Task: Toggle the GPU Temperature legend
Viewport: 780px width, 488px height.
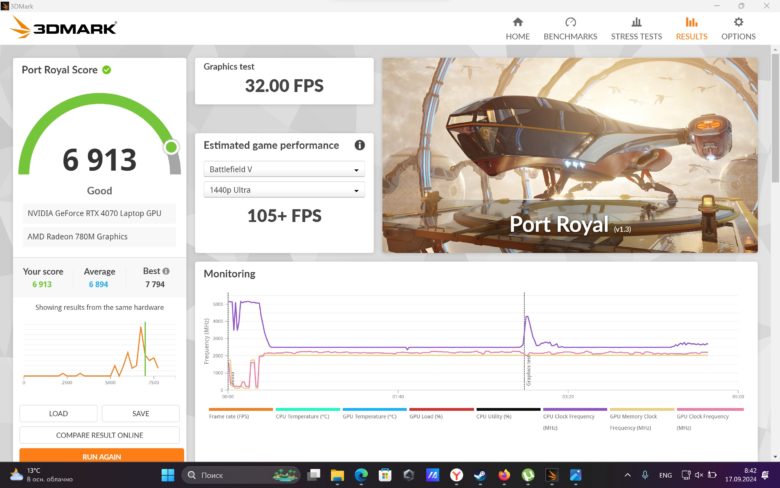Action: tap(374, 414)
